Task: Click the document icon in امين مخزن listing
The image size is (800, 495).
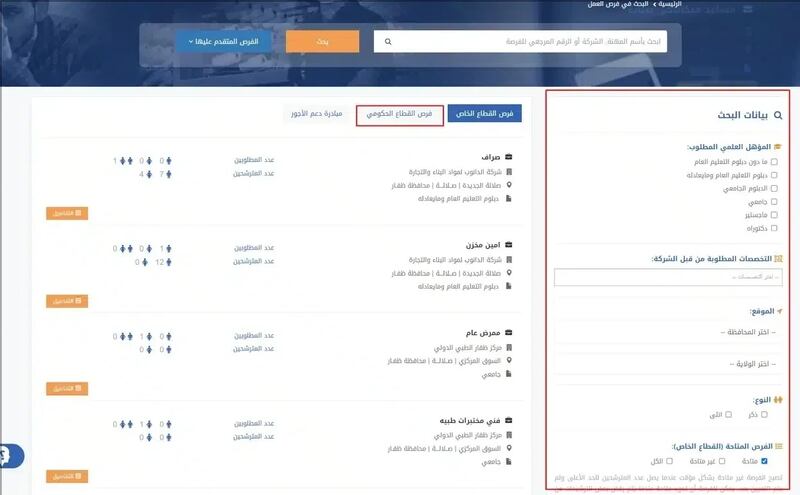Action: click(509, 286)
